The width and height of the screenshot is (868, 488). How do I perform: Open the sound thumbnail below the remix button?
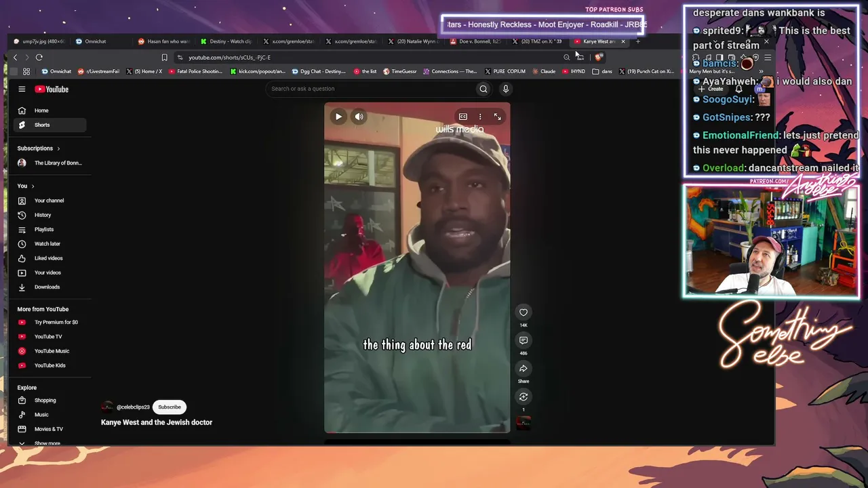pos(524,423)
